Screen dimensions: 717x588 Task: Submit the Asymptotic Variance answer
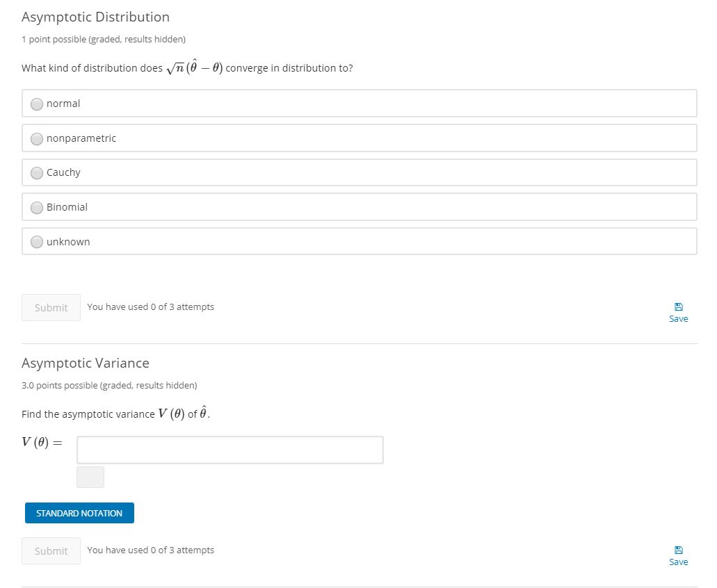click(x=51, y=550)
